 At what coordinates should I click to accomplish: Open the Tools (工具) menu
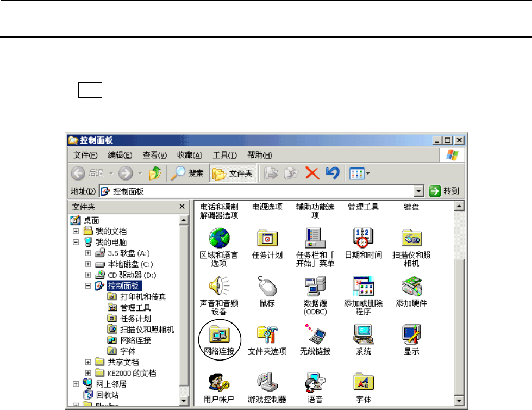224,155
